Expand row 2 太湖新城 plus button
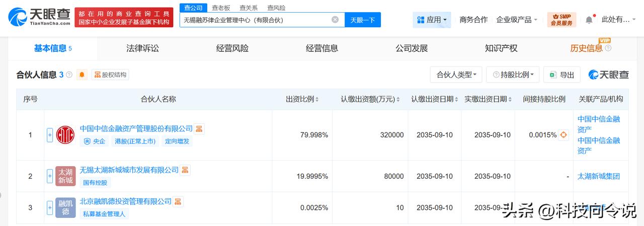The height and width of the screenshot is (226, 644). coord(50,176)
